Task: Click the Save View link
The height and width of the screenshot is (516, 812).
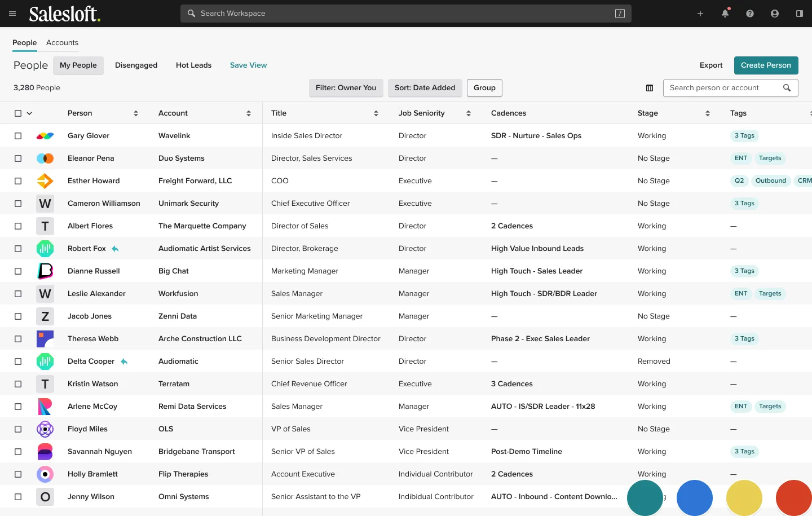Action: [248, 65]
